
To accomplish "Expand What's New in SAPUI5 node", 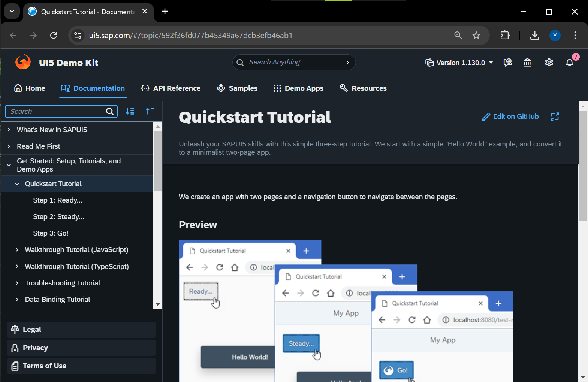I will [9, 130].
